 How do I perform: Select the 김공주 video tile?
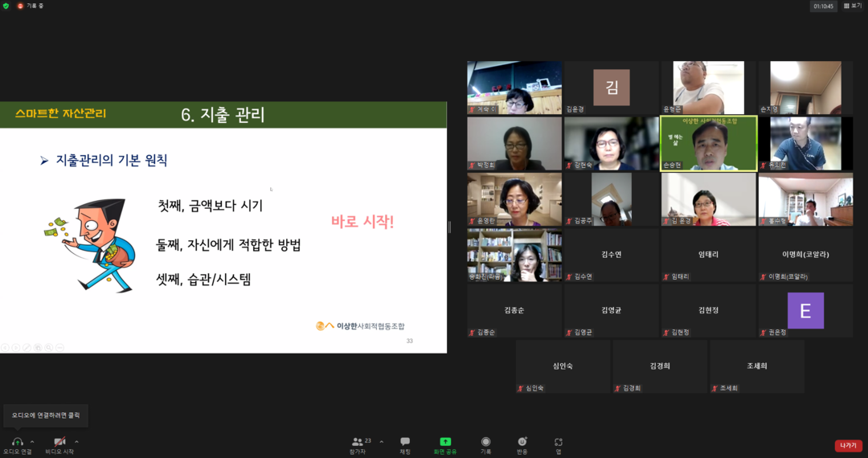pos(611,199)
